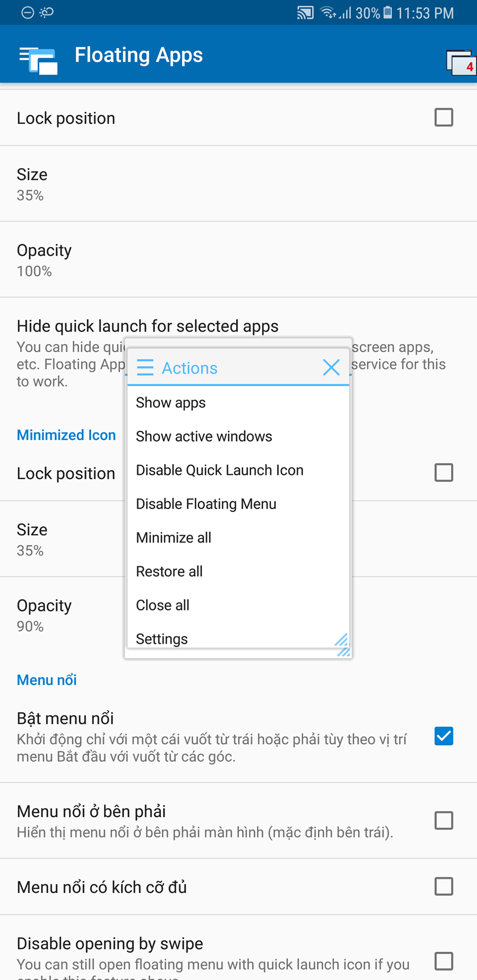Screen dimensions: 477x980
Task: Check the Menu nổi ở bên phải option
Action: point(443,820)
